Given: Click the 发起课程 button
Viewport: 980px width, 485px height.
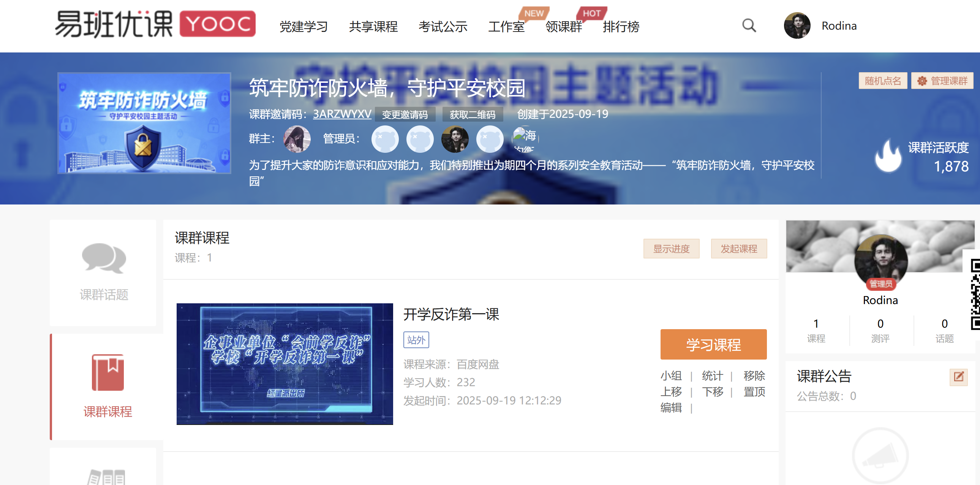Looking at the screenshot, I should click(x=738, y=249).
